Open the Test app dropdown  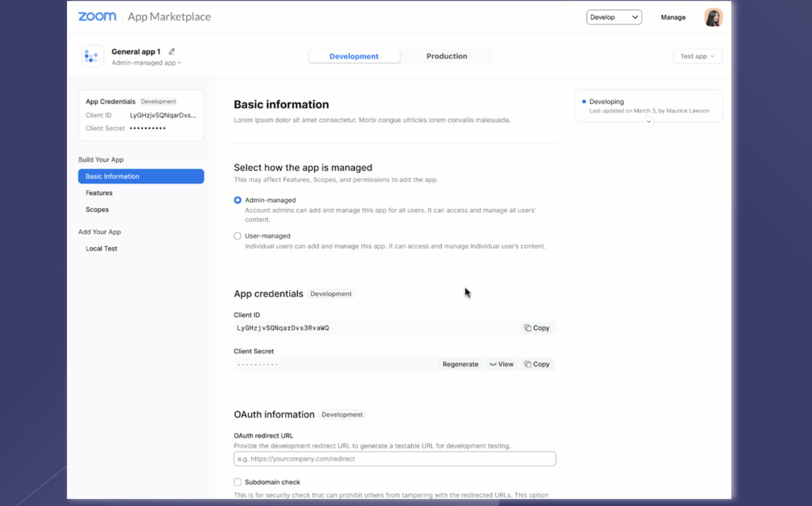pyautogui.click(x=697, y=56)
